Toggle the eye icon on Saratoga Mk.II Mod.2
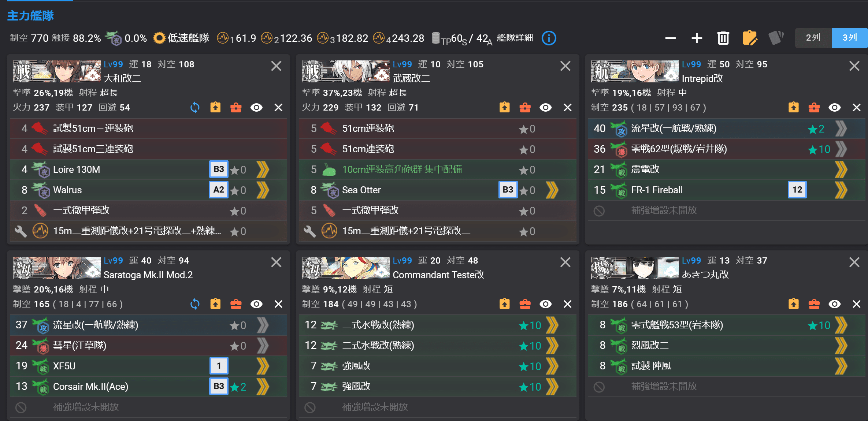This screenshot has width=868, height=421. pos(257,304)
